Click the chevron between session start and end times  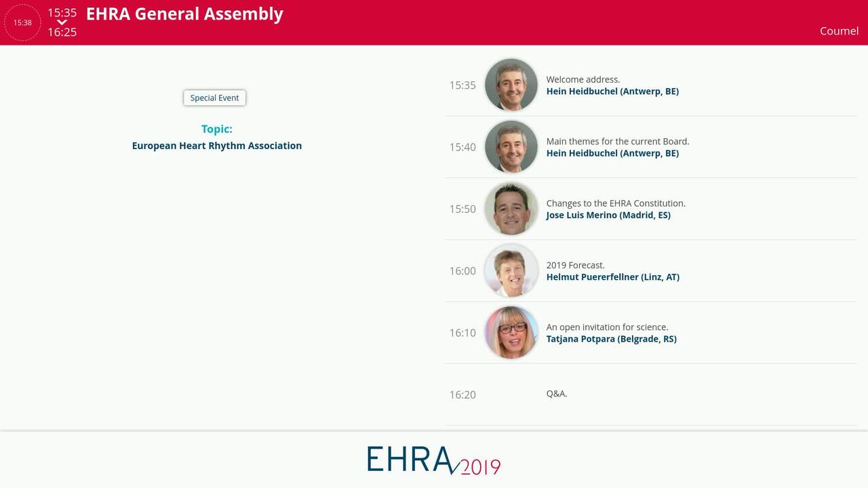(x=62, y=22)
